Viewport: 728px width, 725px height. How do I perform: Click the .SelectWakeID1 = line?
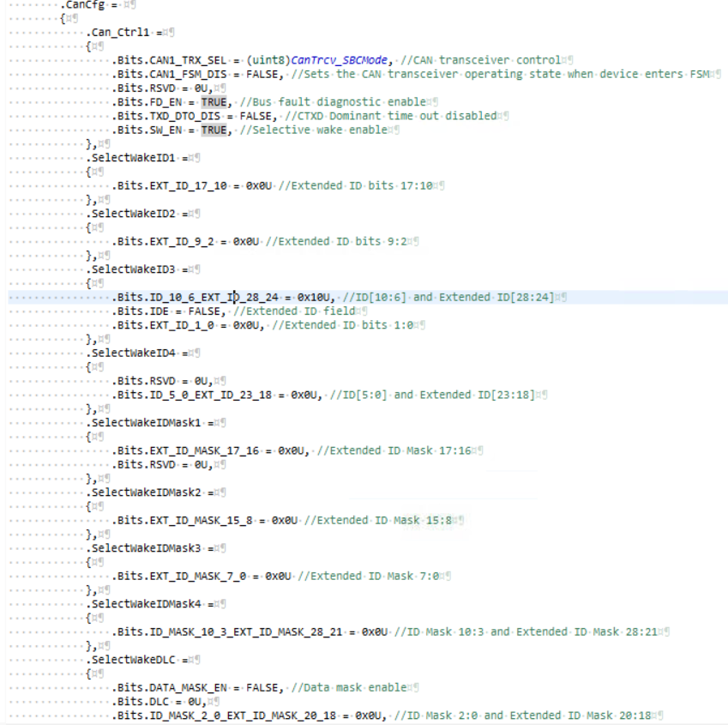click(x=136, y=158)
